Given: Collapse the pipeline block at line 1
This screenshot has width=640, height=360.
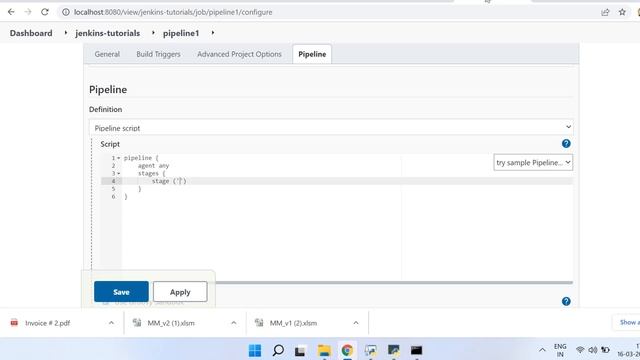Looking at the screenshot, I should pyautogui.click(x=118, y=158).
